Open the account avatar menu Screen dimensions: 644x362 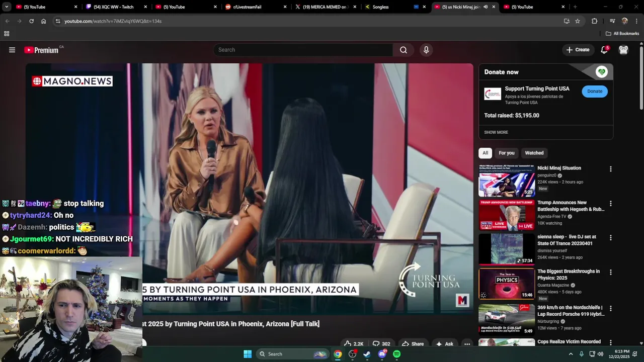623,50
